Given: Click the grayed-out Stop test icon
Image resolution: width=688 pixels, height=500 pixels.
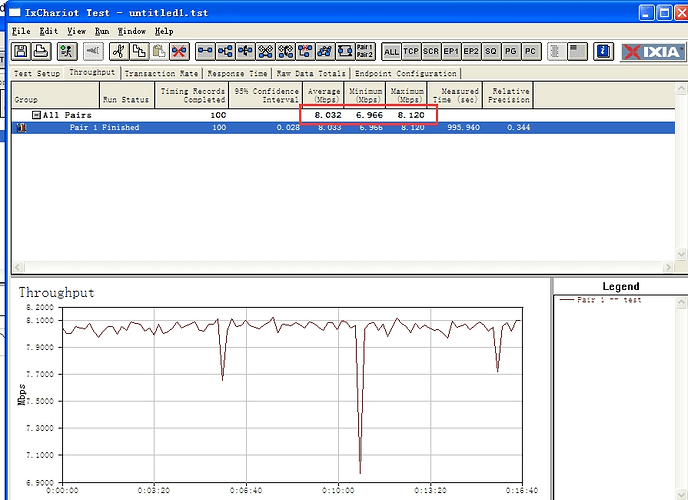Looking at the screenshot, I should (x=93, y=51).
